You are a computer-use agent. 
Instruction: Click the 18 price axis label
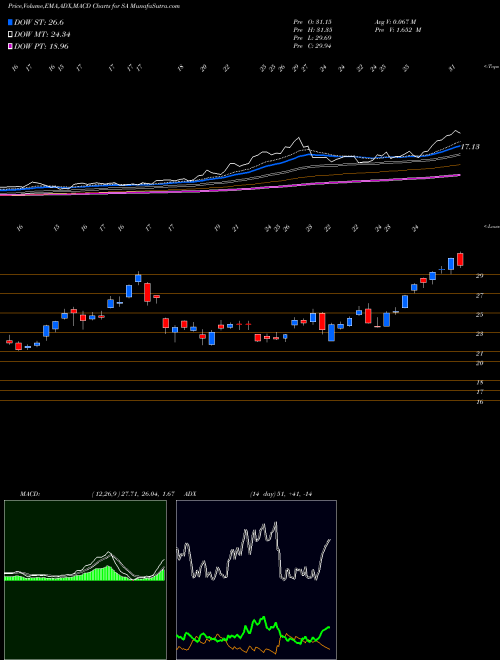479,383
